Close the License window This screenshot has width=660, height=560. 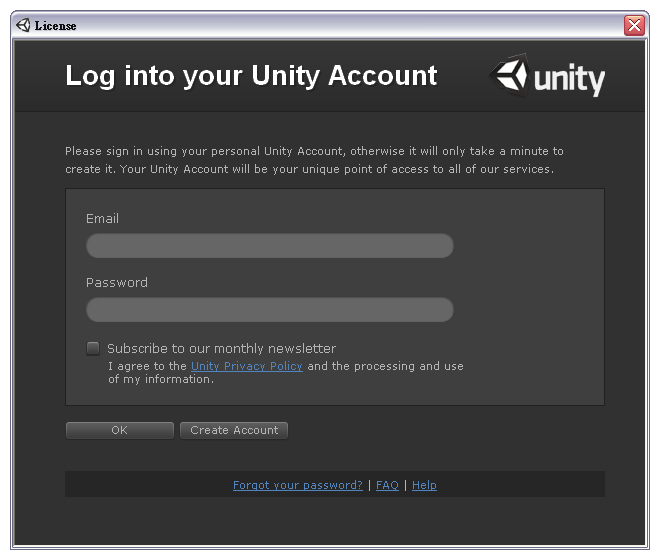[x=634, y=25]
